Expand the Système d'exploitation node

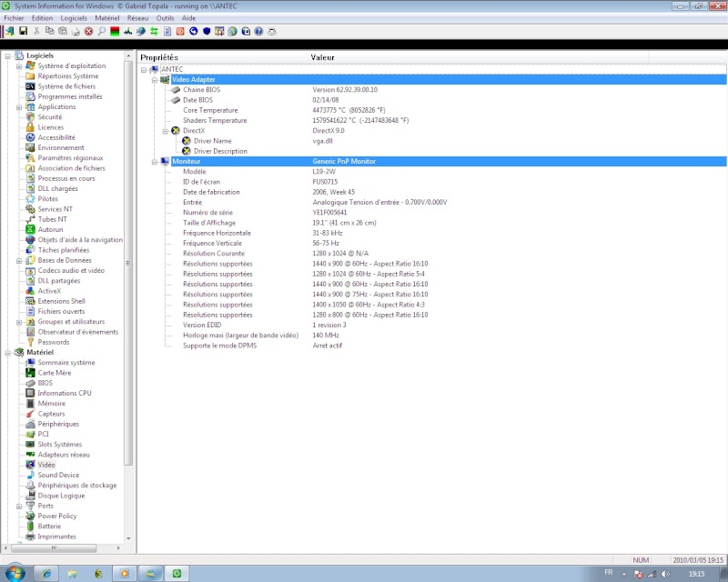click(19, 66)
